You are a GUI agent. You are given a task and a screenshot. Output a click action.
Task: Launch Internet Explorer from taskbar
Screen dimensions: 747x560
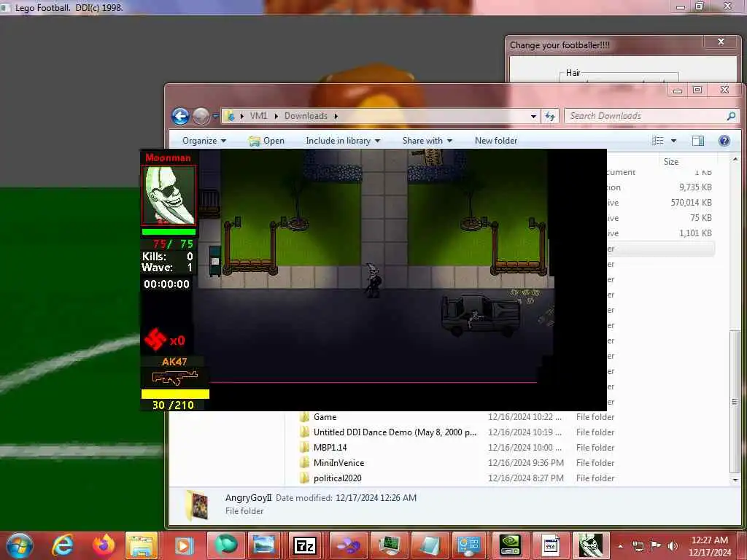pos(63,545)
